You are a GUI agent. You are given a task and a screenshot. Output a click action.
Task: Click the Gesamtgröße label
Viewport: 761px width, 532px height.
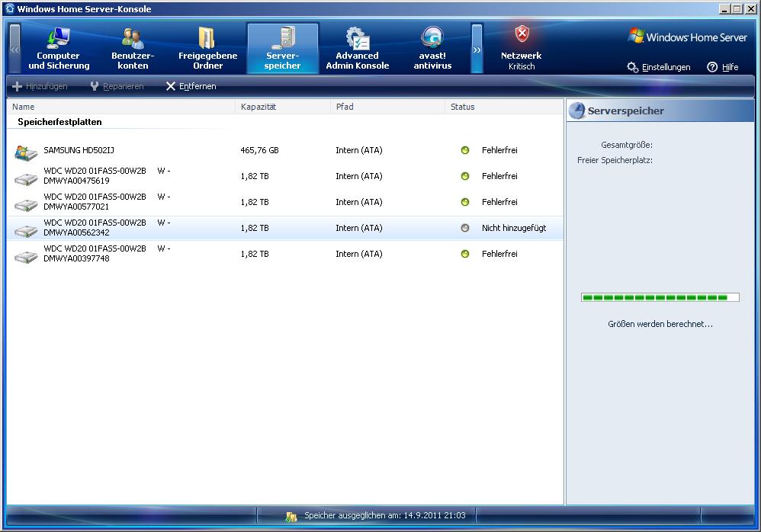(627, 145)
